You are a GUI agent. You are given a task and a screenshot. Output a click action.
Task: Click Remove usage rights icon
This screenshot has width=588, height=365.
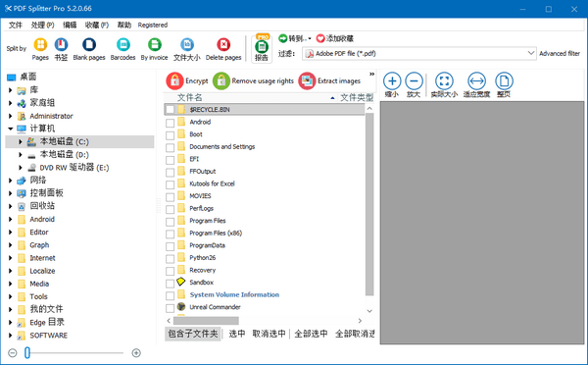[221, 80]
